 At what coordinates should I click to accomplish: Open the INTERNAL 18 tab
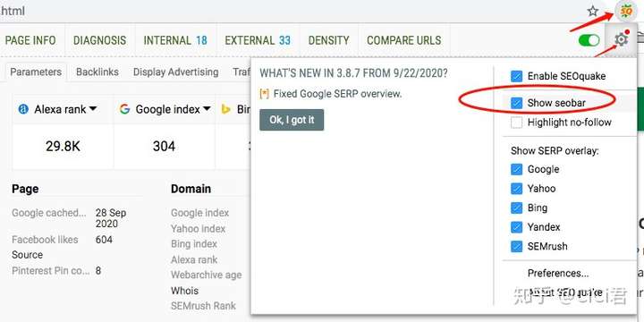pos(175,40)
